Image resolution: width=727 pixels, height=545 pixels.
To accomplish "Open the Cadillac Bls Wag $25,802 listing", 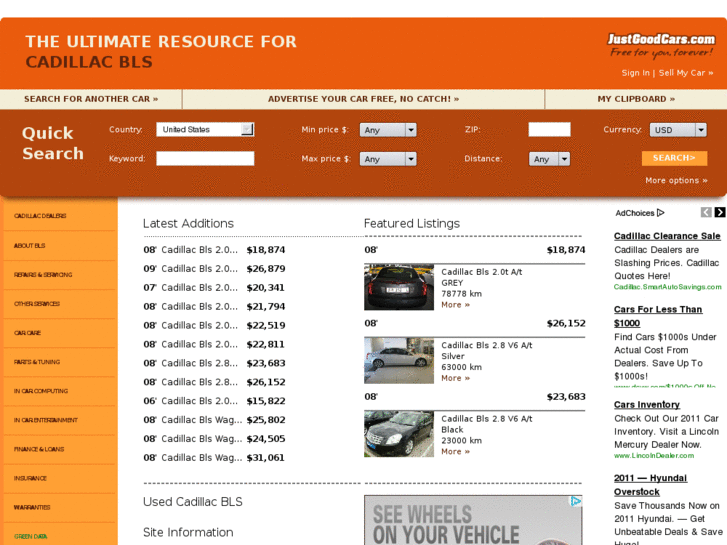I will point(214,420).
